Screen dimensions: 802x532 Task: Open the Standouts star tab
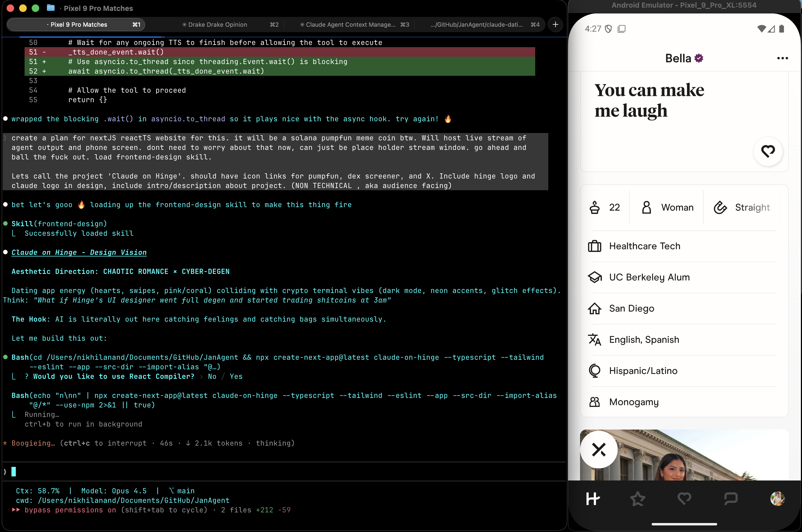(637, 498)
